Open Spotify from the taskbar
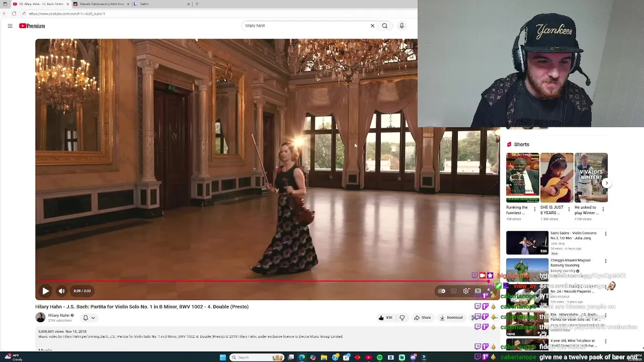Screen dimensions: 644x362 point(379,357)
